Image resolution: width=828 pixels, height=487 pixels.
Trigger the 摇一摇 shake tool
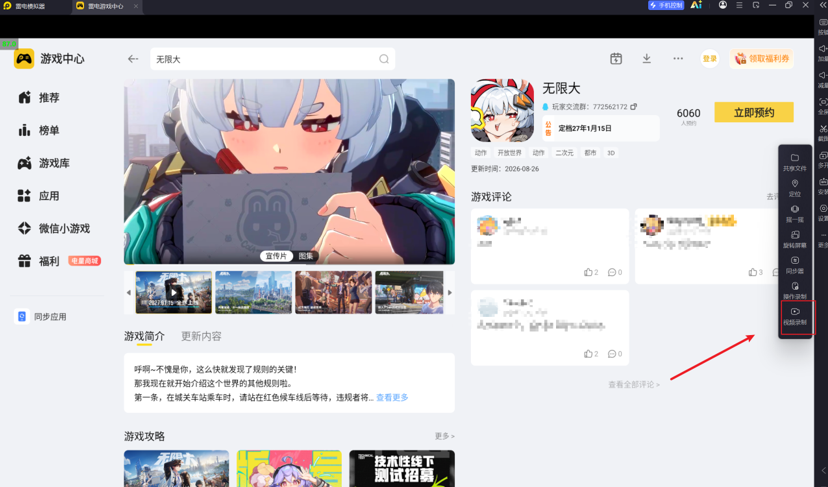point(795,213)
